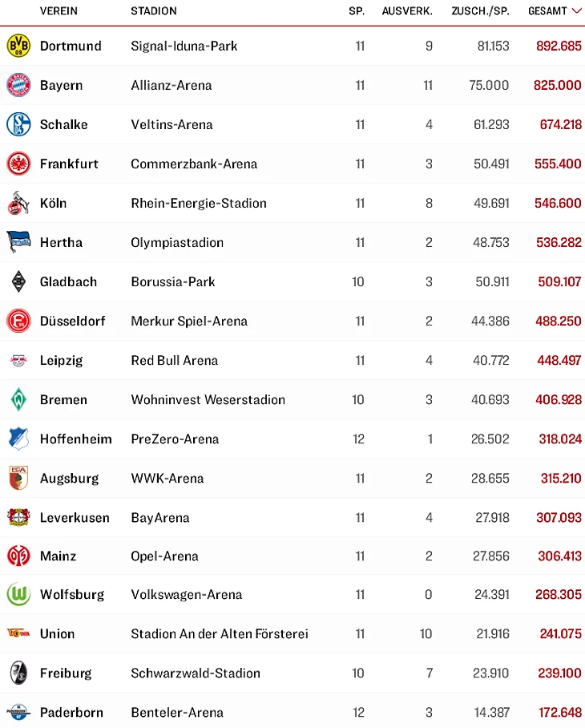
Task: Click the descending sort arrow beside GESAMT
Action: pyautogui.click(x=577, y=11)
